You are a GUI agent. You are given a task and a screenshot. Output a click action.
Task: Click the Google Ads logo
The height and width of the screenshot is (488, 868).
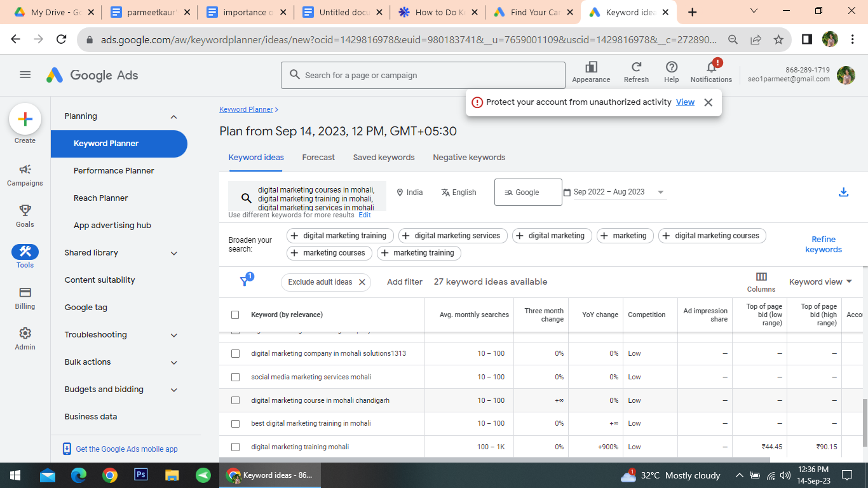tap(92, 75)
